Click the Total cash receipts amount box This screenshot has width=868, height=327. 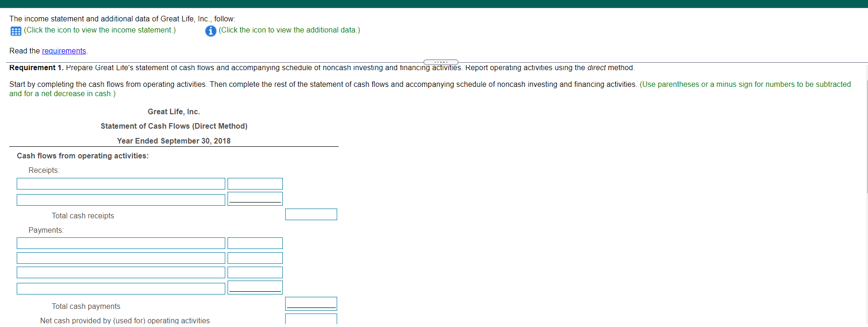click(x=311, y=215)
